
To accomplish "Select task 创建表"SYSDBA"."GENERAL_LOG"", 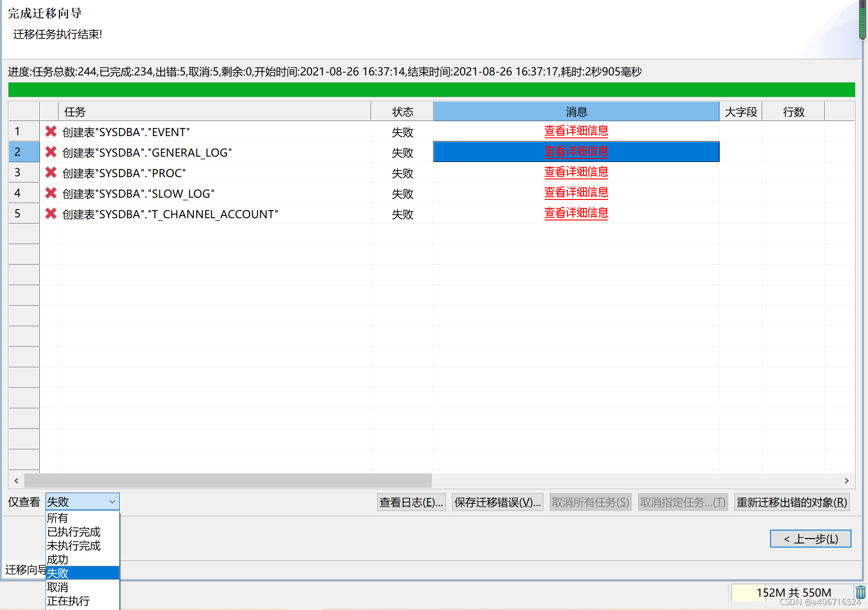I will pyautogui.click(x=147, y=153).
